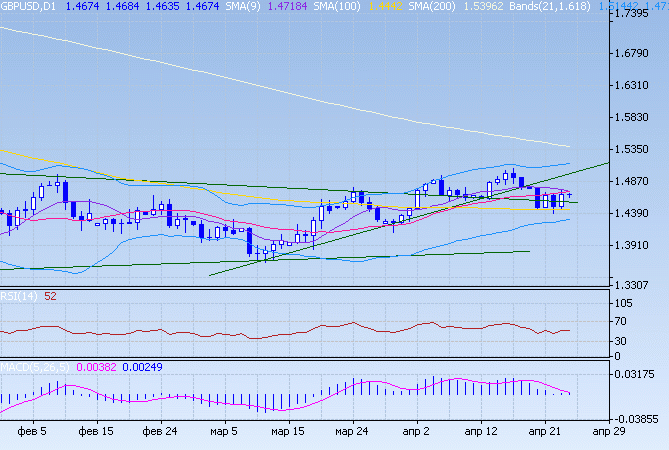Click the фев 5 date marker

pos(32,431)
